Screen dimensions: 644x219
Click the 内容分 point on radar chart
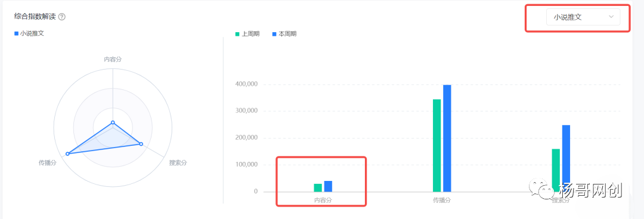113,123
